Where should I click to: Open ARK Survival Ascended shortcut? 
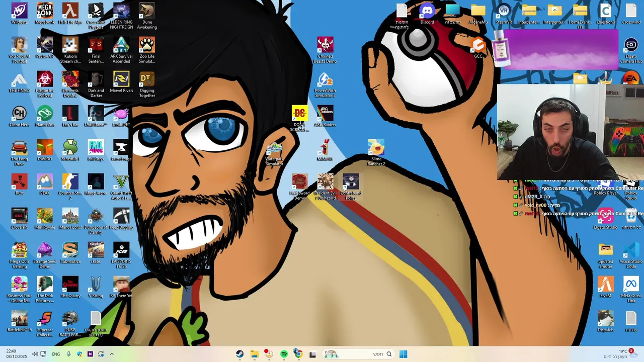tap(121, 50)
